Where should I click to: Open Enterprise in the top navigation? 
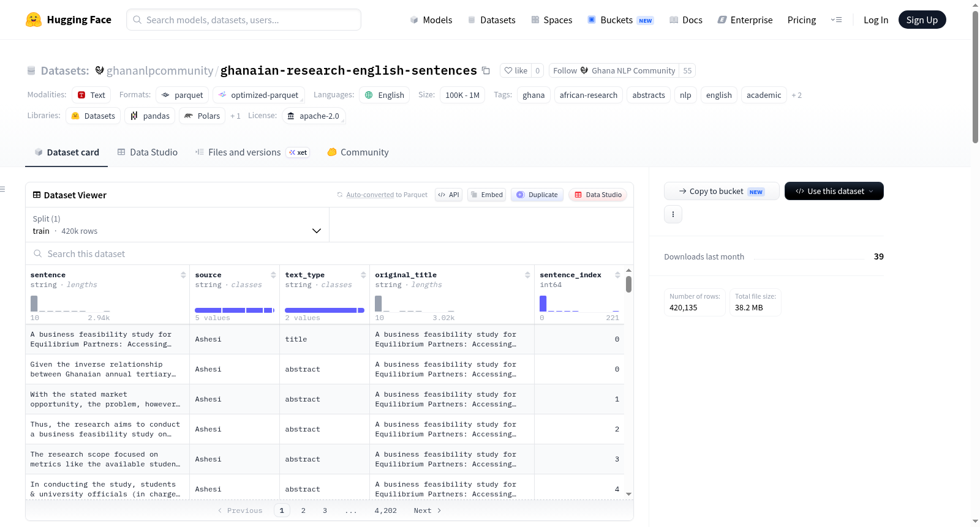point(745,20)
